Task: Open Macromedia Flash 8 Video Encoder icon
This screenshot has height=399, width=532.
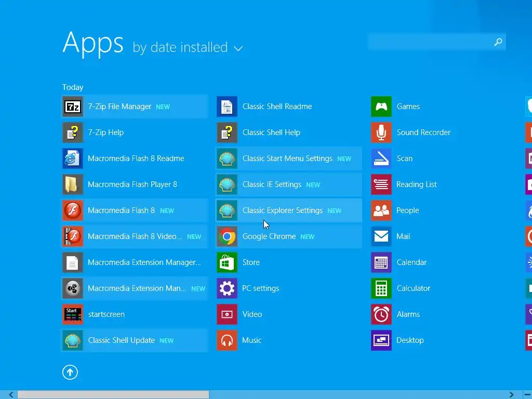Action: point(73,236)
